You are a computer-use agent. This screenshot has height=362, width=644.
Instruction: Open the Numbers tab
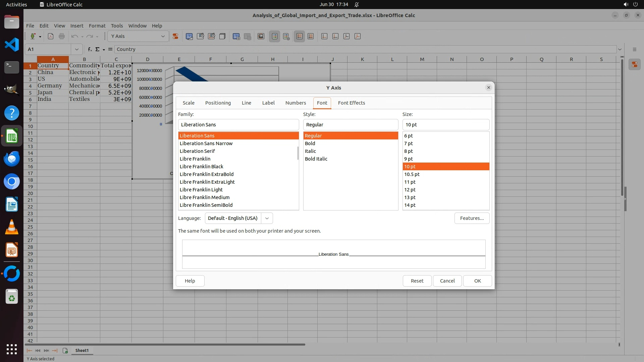[296, 103]
